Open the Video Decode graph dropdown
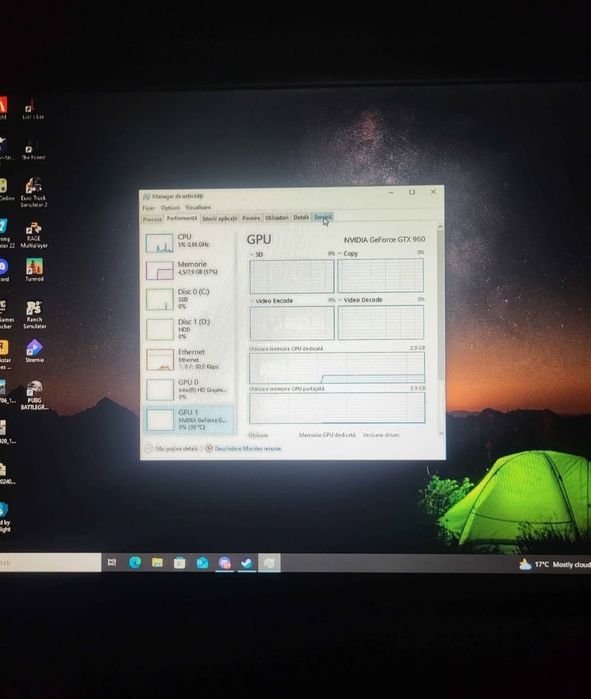 (340, 300)
